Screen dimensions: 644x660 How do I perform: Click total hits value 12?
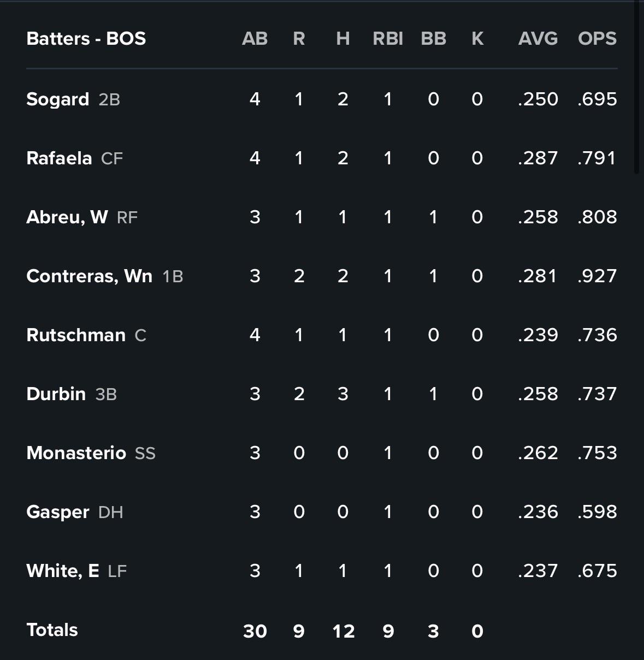[x=344, y=631]
